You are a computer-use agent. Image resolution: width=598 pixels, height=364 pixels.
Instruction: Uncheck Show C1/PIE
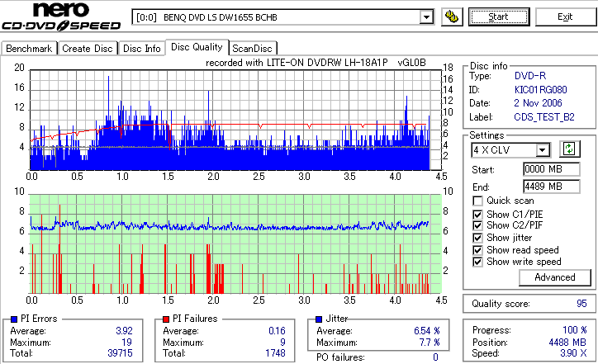(477, 215)
